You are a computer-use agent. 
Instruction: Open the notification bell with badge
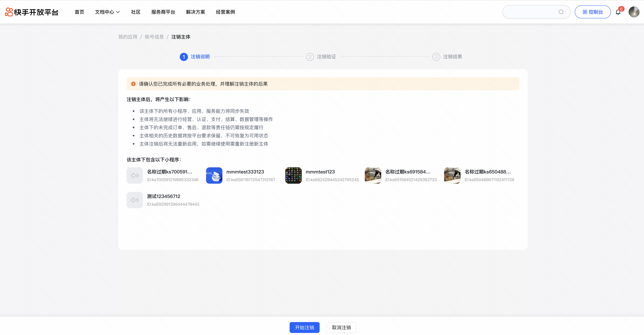618,12
